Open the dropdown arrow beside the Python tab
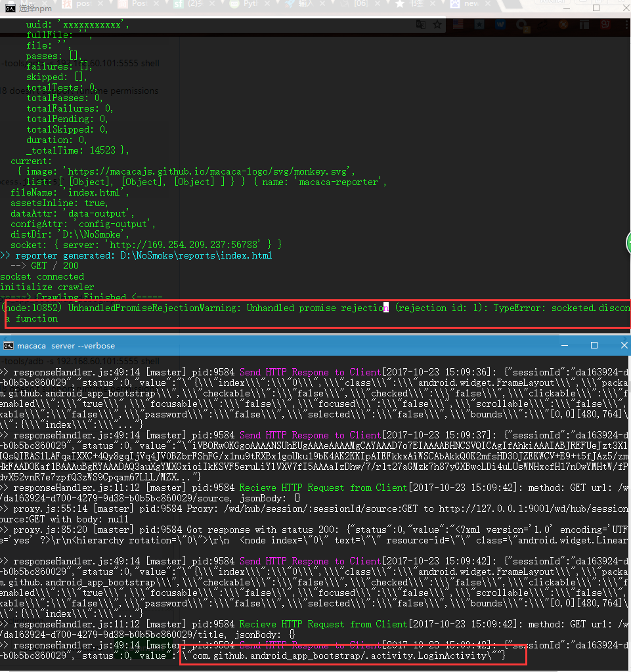This screenshot has height=672, width=631. pyautogui.click(x=276, y=5)
